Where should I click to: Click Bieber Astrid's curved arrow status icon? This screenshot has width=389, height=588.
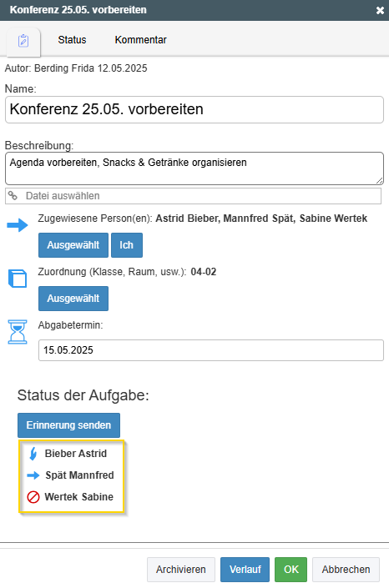(33, 454)
